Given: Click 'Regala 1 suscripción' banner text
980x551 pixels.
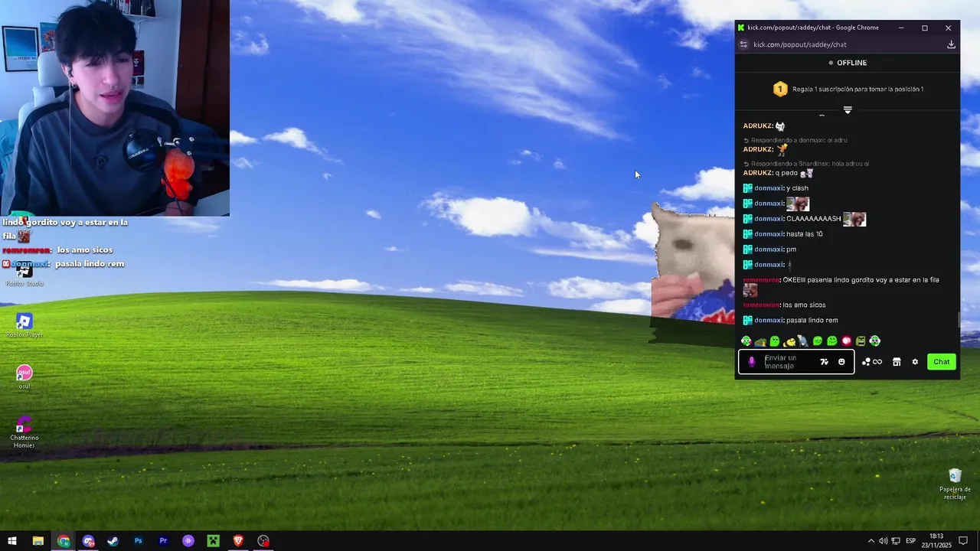Looking at the screenshot, I should click(x=857, y=89).
